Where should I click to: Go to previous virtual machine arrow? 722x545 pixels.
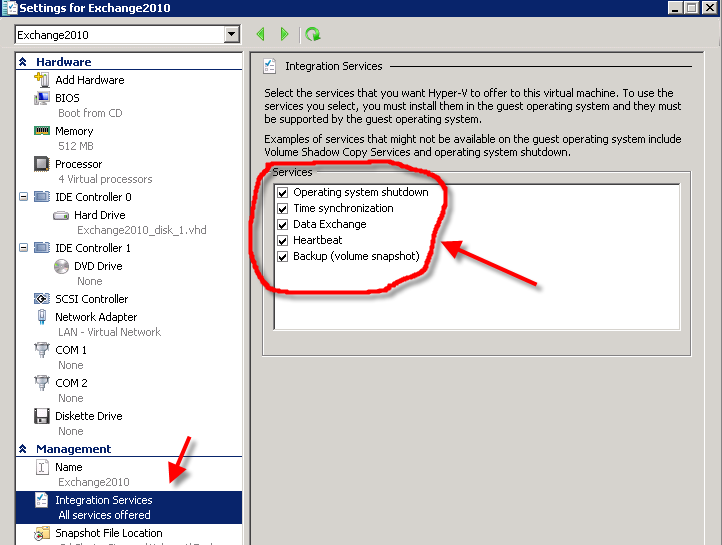click(x=261, y=34)
